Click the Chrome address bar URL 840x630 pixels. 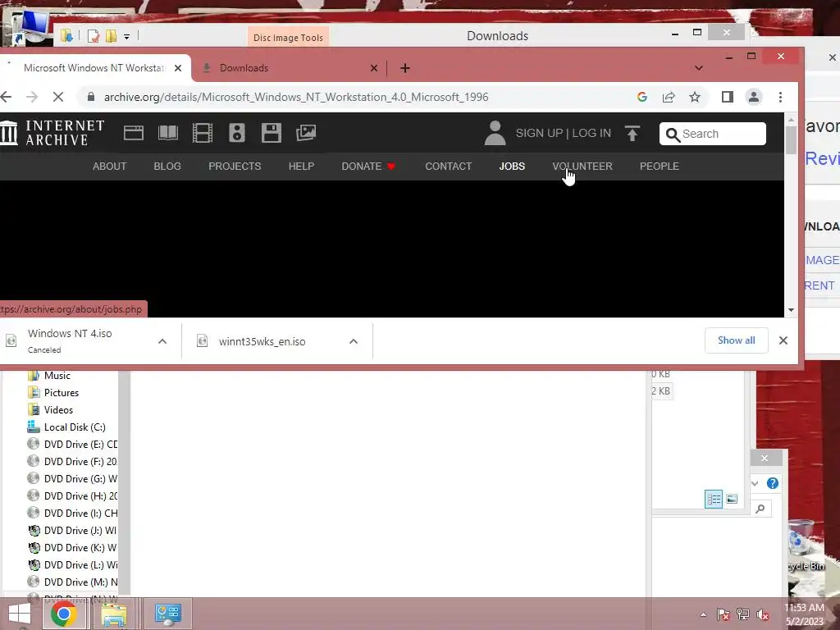click(295, 97)
